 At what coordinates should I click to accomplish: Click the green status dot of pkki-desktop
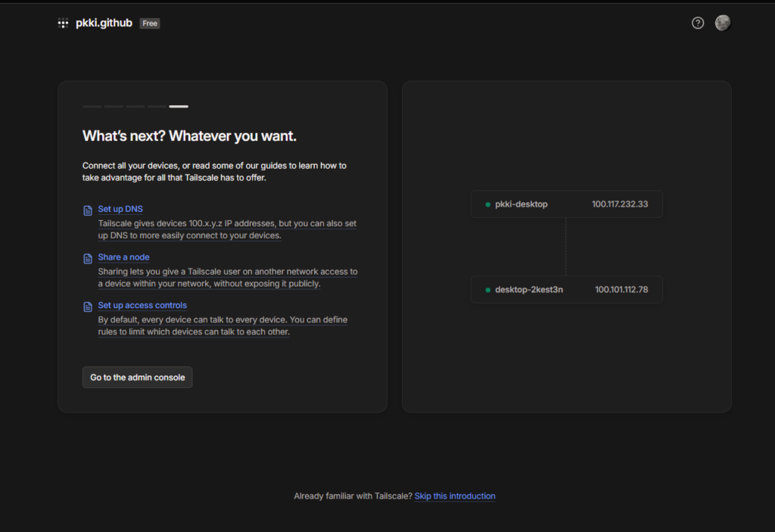pos(488,204)
